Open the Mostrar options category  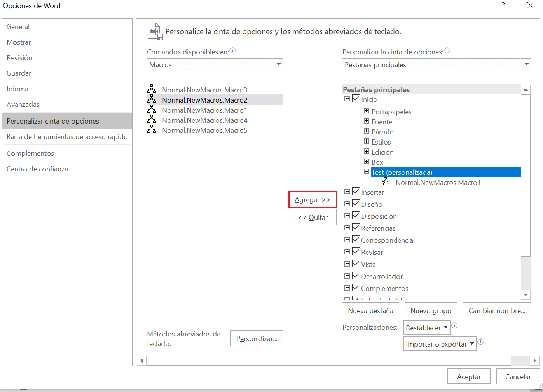coord(67,42)
